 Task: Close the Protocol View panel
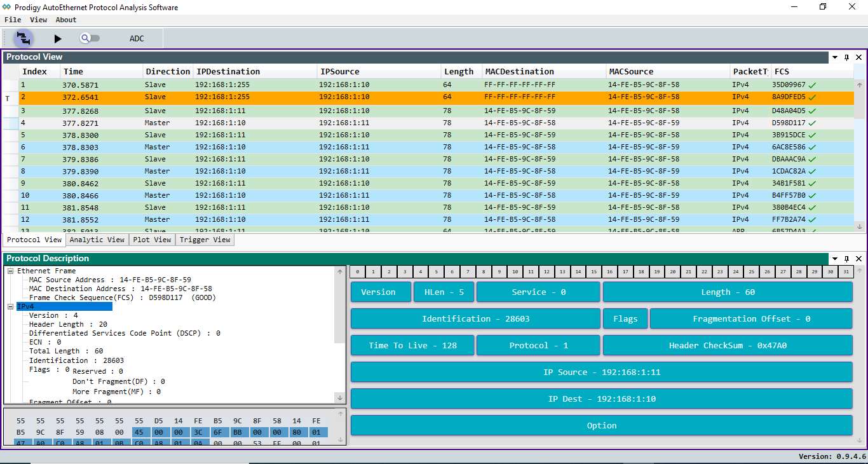(858, 57)
